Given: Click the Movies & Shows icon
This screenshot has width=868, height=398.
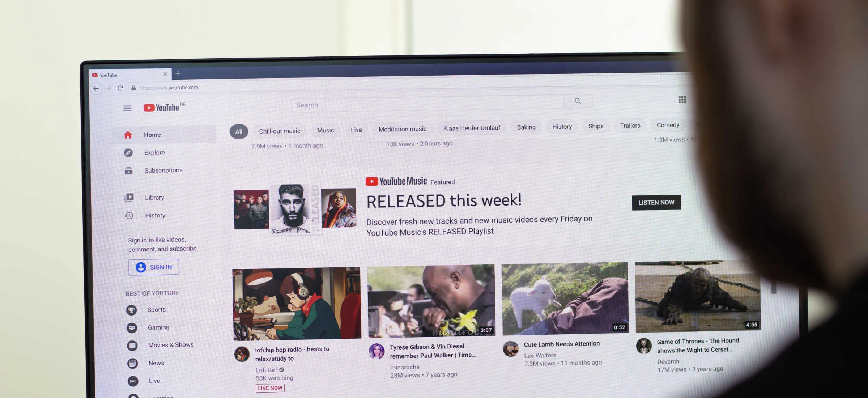Looking at the screenshot, I should click(132, 346).
